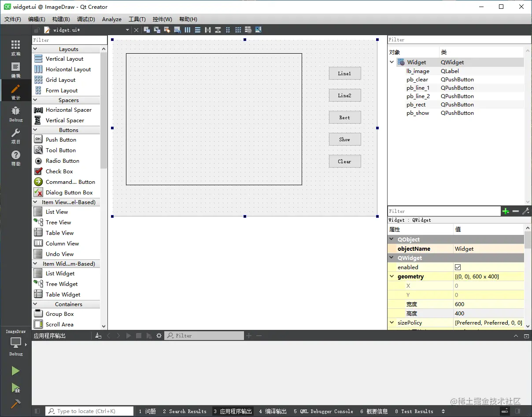Switch to 编辑 edit mode
The height and width of the screenshot is (417, 532).
point(15,69)
